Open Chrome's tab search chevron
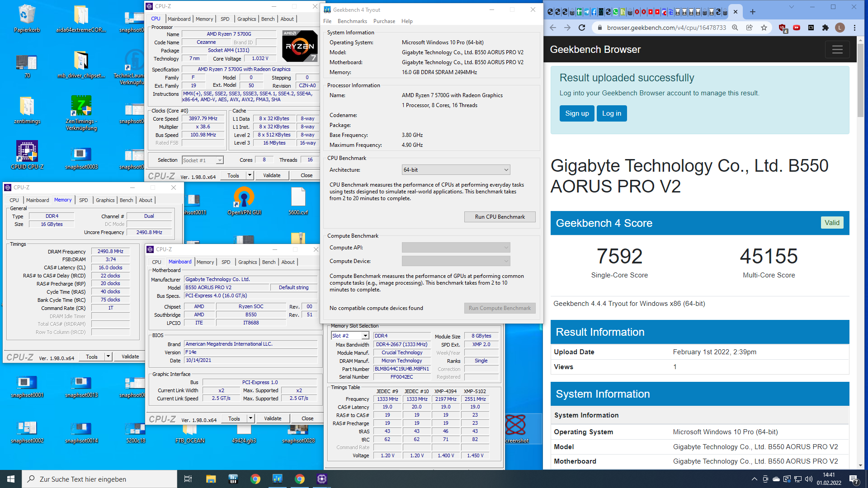 pyautogui.click(x=792, y=7)
